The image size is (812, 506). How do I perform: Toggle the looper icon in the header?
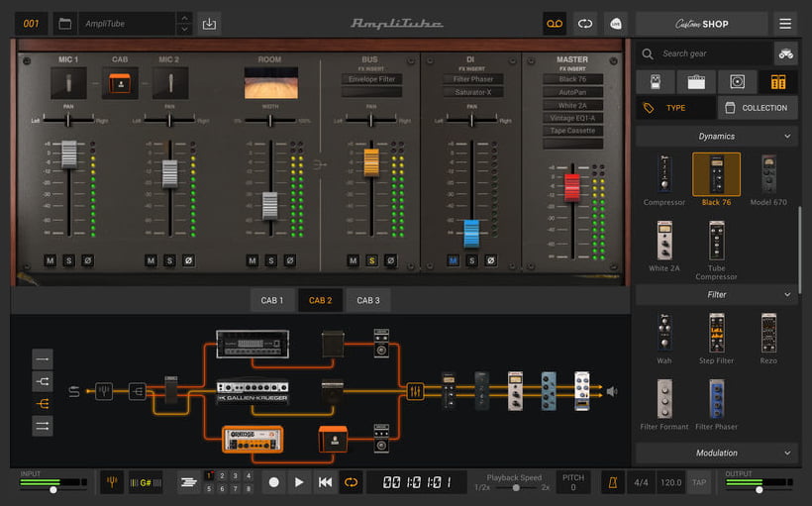coord(584,24)
